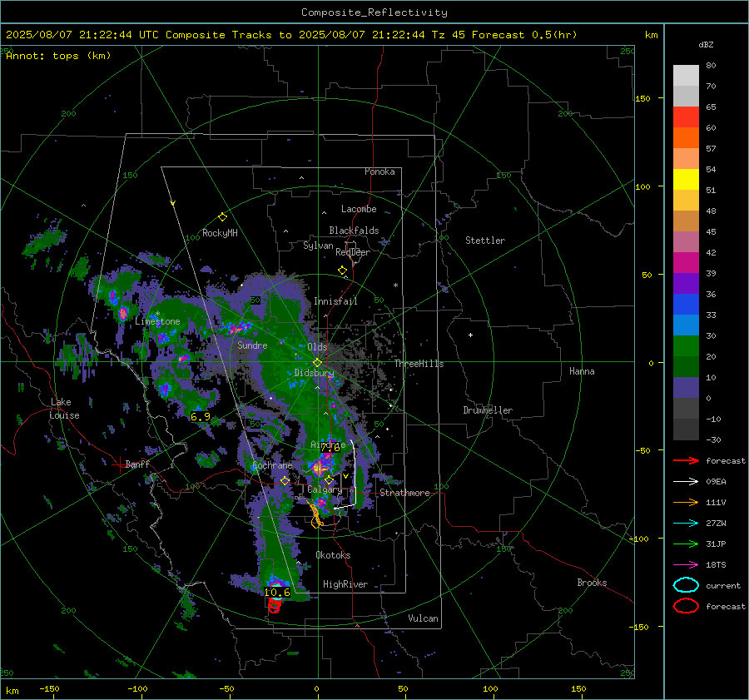Click the 10.6 storm top label
The width and height of the screenshot is (749, 700).
click(x=277, y=593)
